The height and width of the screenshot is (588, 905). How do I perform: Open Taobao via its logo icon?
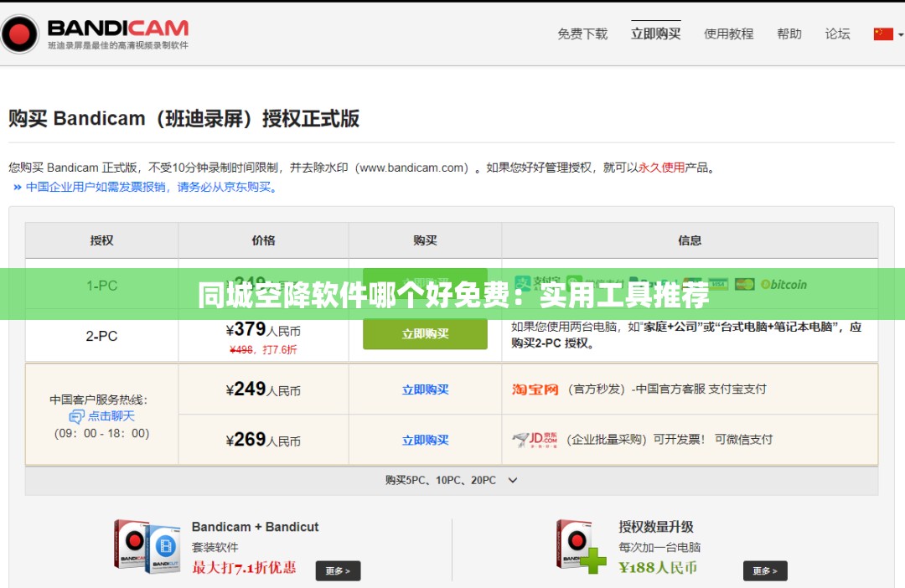pyautogui.click(x=535, y=389)
